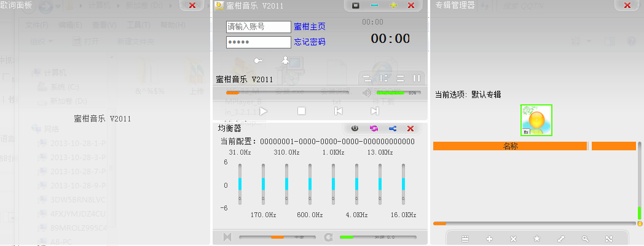Click the 13.0KHz equalizer band slider
Screen dimensions: 644x246
[x=380, y=184]
